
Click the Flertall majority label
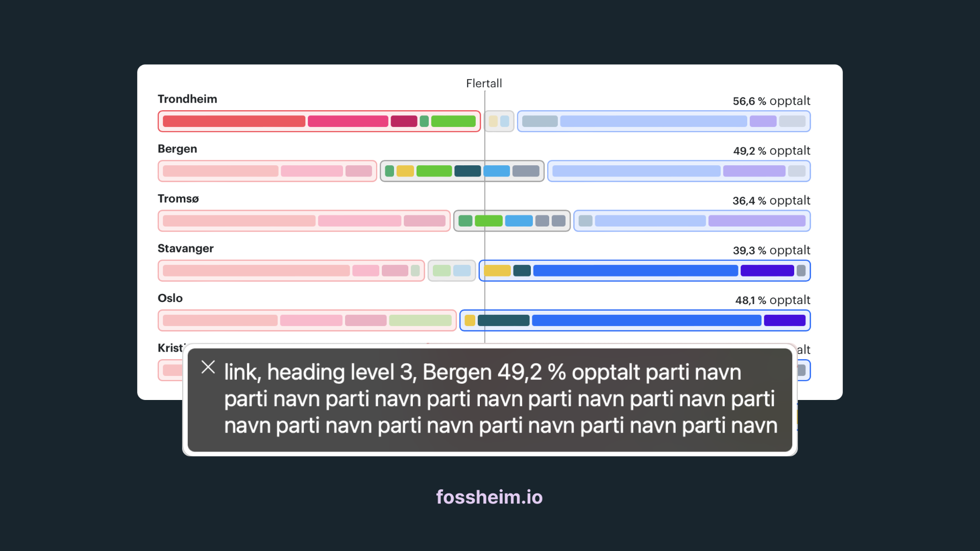pos(484,83)
